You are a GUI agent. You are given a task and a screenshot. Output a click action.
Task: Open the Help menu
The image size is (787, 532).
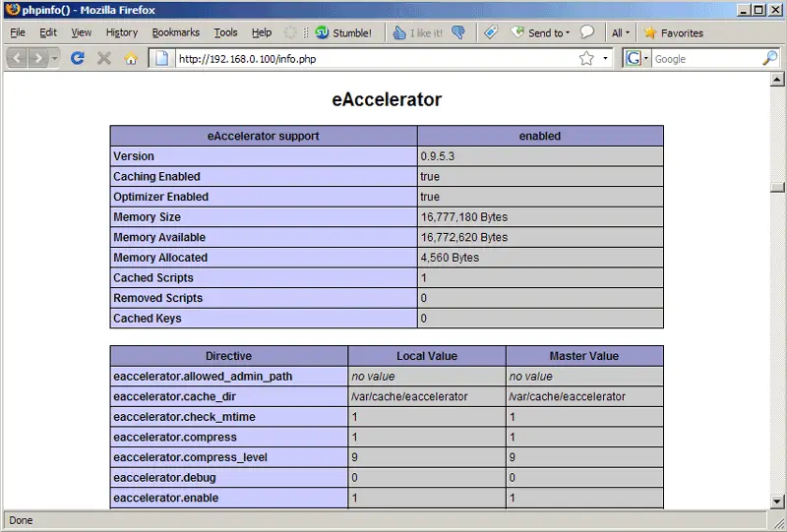(x=262, y=32)
